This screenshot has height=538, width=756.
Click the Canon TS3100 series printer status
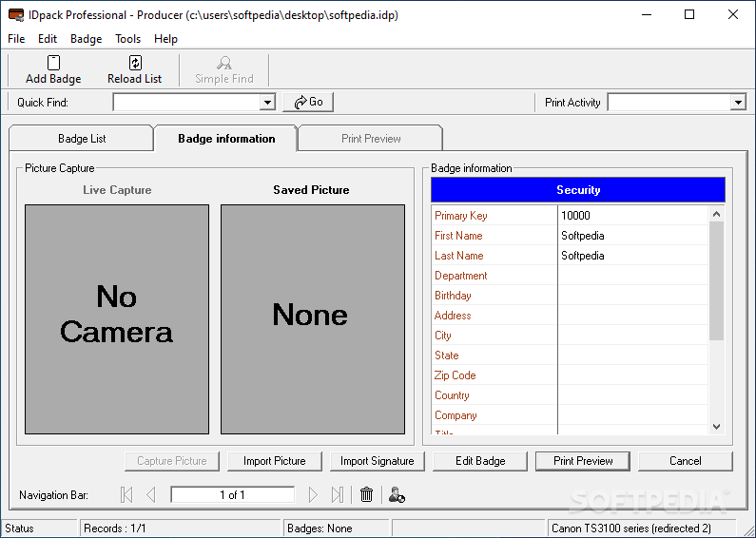click(x=631, y=528)
